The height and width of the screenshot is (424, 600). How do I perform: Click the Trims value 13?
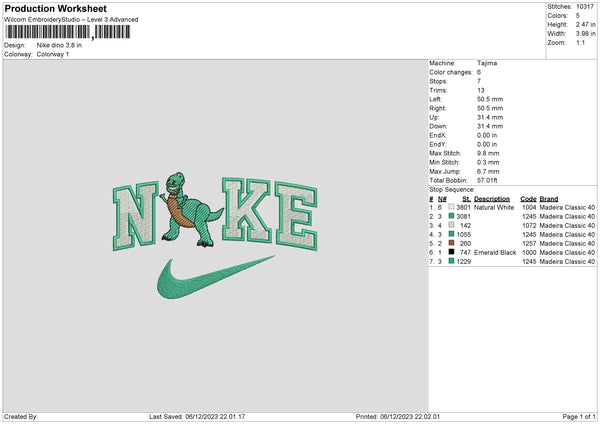click(481, 90)
